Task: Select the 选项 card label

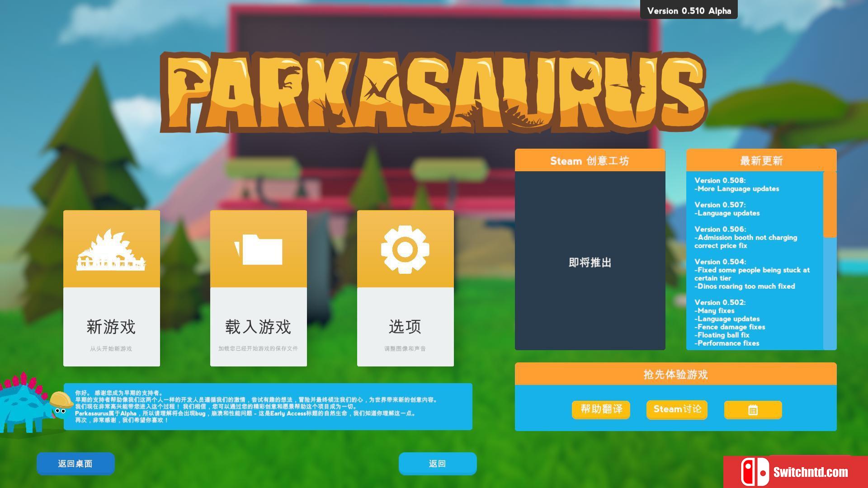Action: (x=405, y=327)
